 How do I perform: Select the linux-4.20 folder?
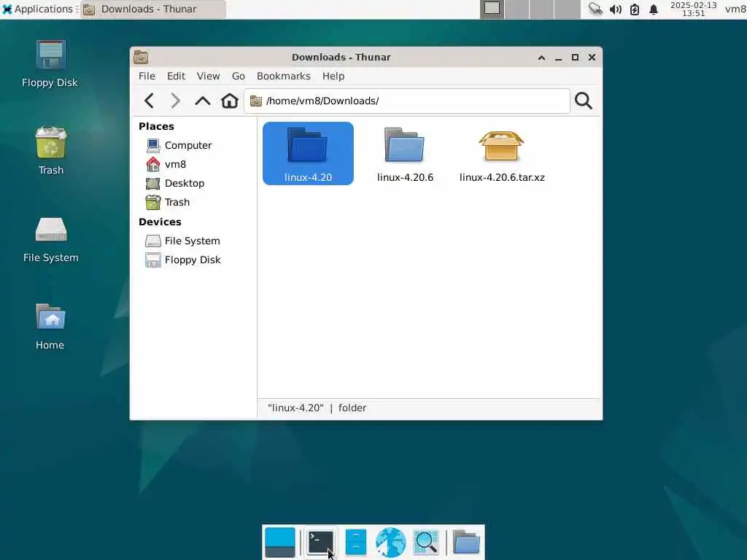309,153
